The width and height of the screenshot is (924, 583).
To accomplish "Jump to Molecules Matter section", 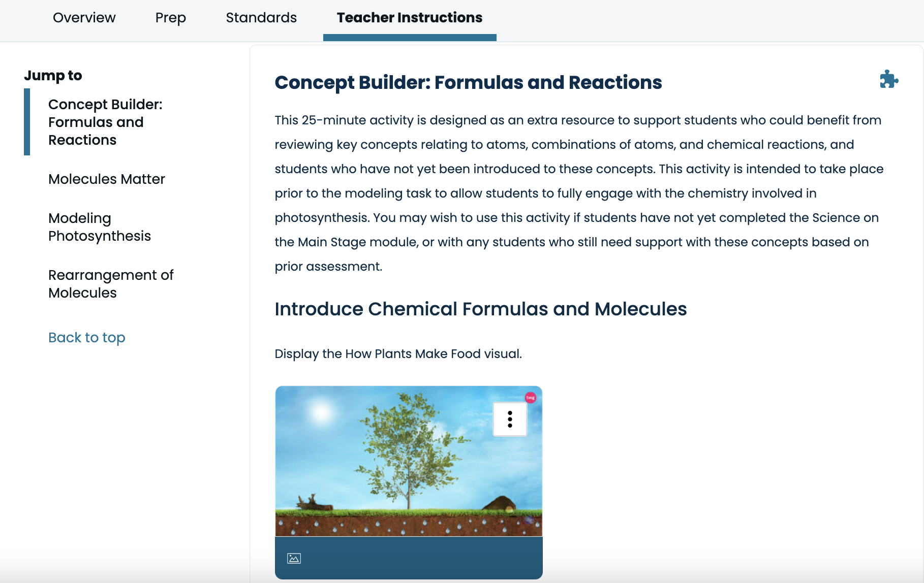I will (107, 179).
